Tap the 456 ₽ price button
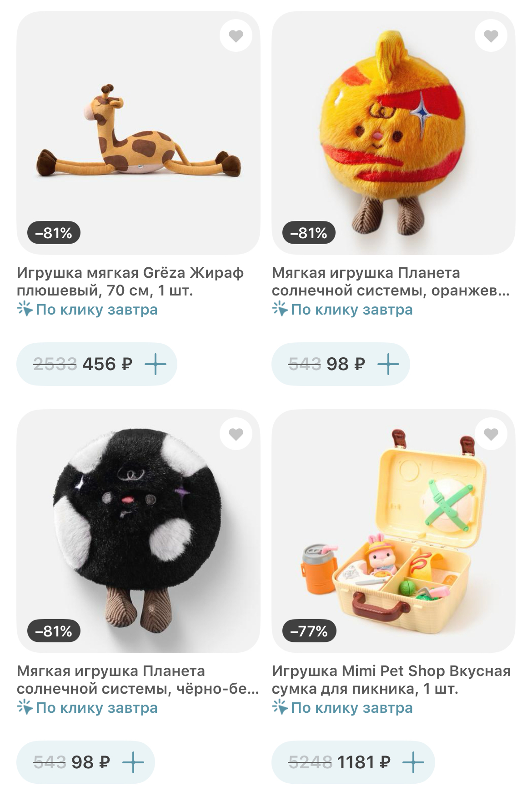Screen dimensions: 532x791 coord(97,364)
